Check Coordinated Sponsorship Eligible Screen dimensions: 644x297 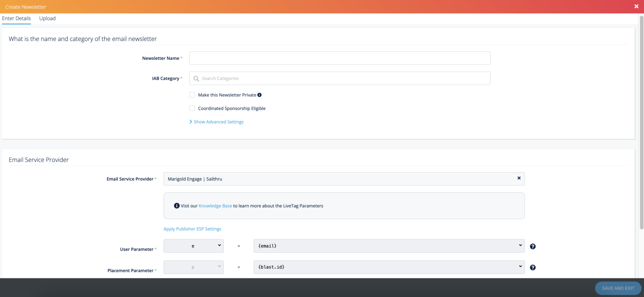(192, 108)
